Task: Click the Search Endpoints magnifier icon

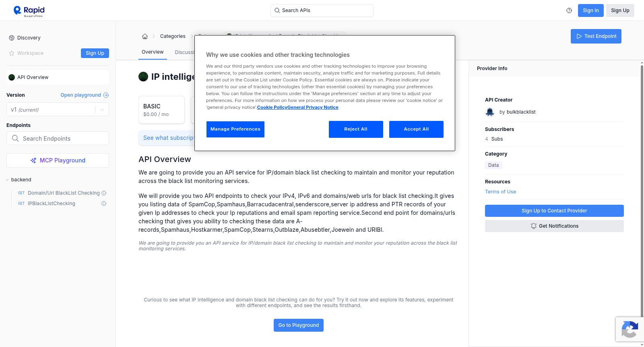Action: [15, 138]
